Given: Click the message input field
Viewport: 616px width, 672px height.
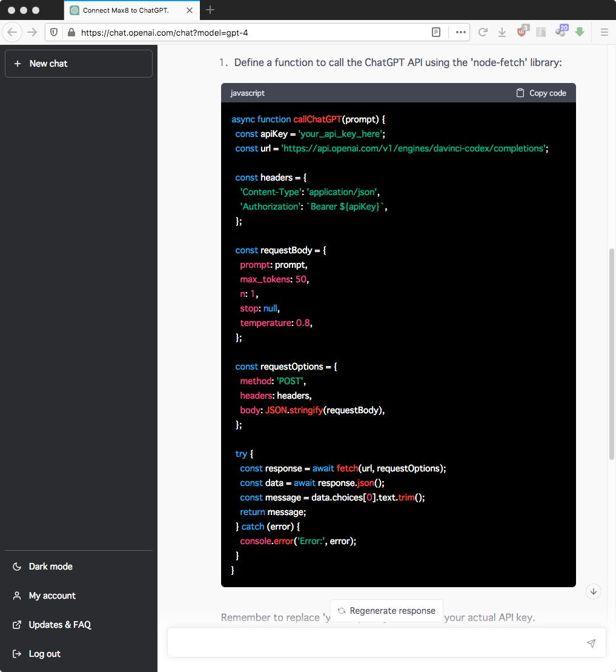Looking at the screenshot, I should click(x=376, y=643).
